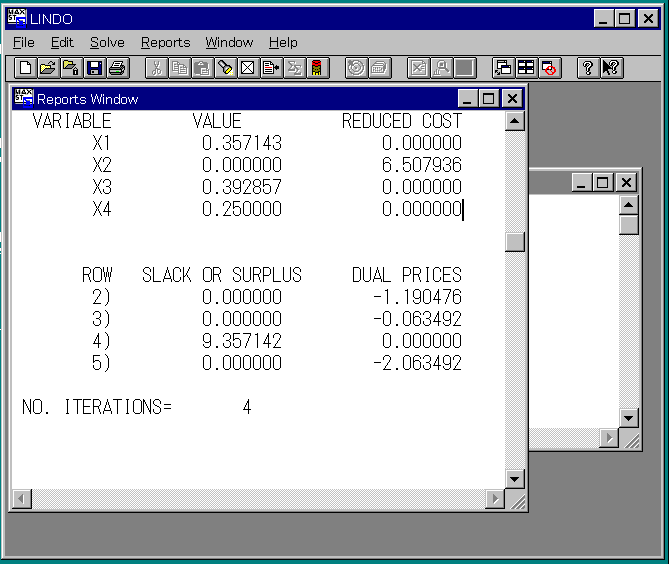Viewport: 669px width, 564px height.
Task: Click the X1 value 0.357143
Action: [x=242, y=143]
